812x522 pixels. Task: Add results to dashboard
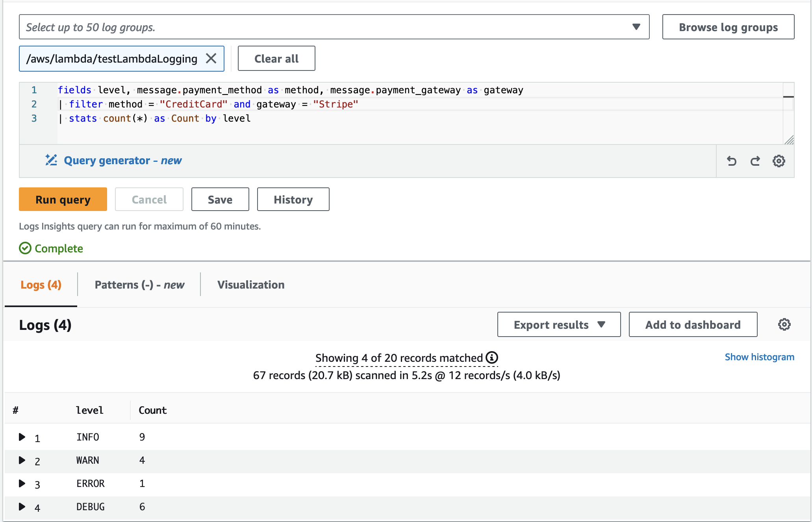coord(693,324)
